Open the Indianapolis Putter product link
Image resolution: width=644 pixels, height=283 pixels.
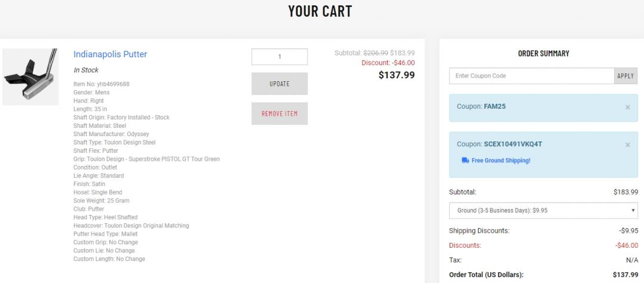pos(110,54)
